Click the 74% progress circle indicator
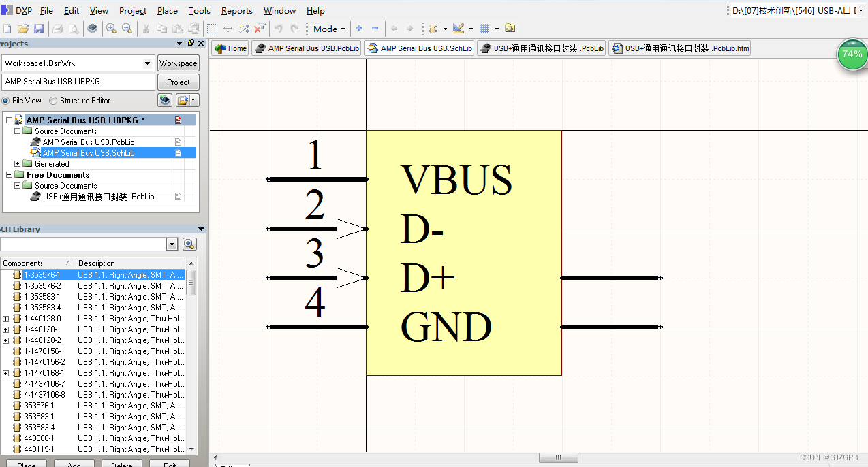 click(852, 54)
